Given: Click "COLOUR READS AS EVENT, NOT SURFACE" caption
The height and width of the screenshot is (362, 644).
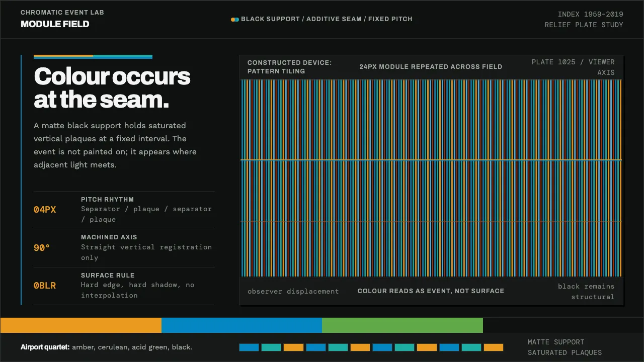Looking at the screenshot, I should coord(431,291).
